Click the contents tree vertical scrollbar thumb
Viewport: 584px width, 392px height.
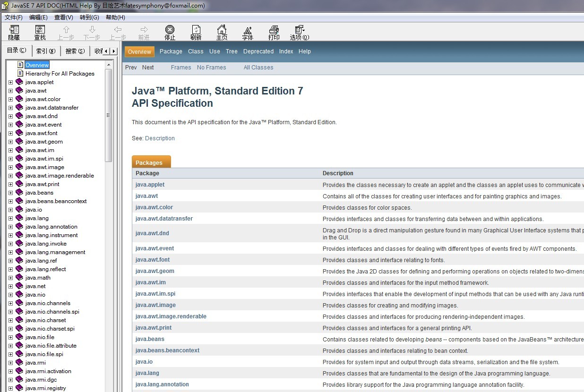click(x=109, y=116)
